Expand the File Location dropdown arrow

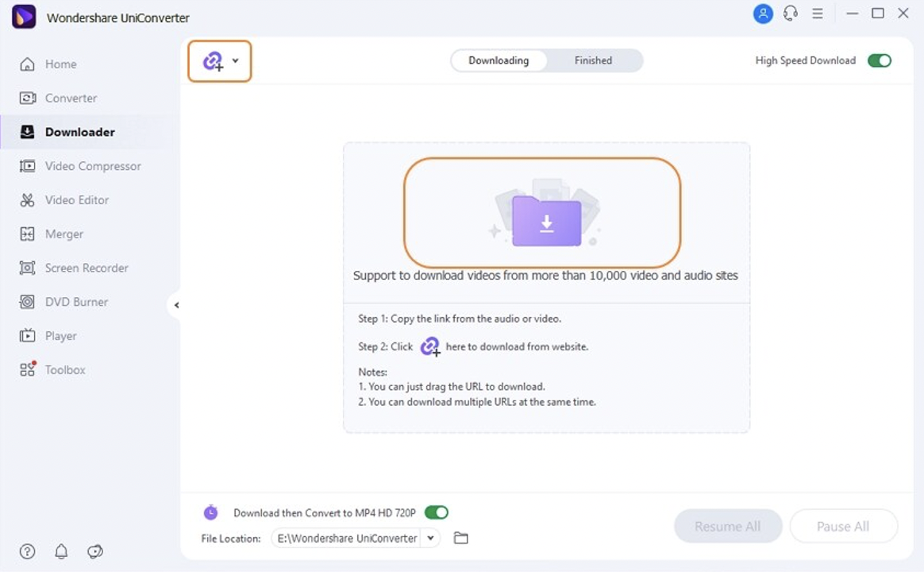pos(430,538)
